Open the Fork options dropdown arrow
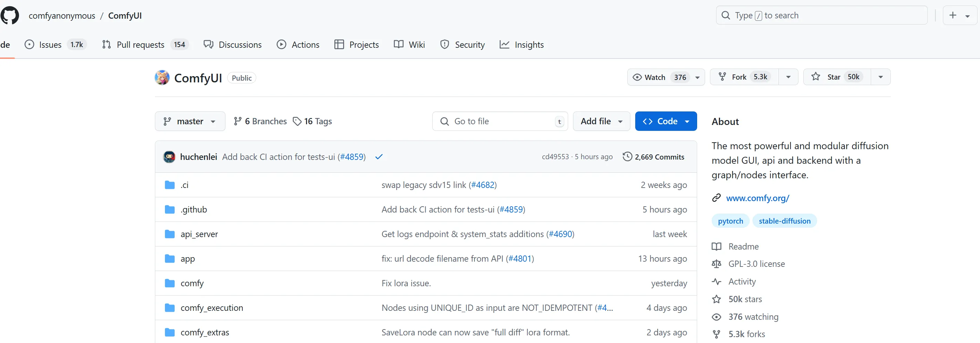980x343 pixels. tap(788, 77)
